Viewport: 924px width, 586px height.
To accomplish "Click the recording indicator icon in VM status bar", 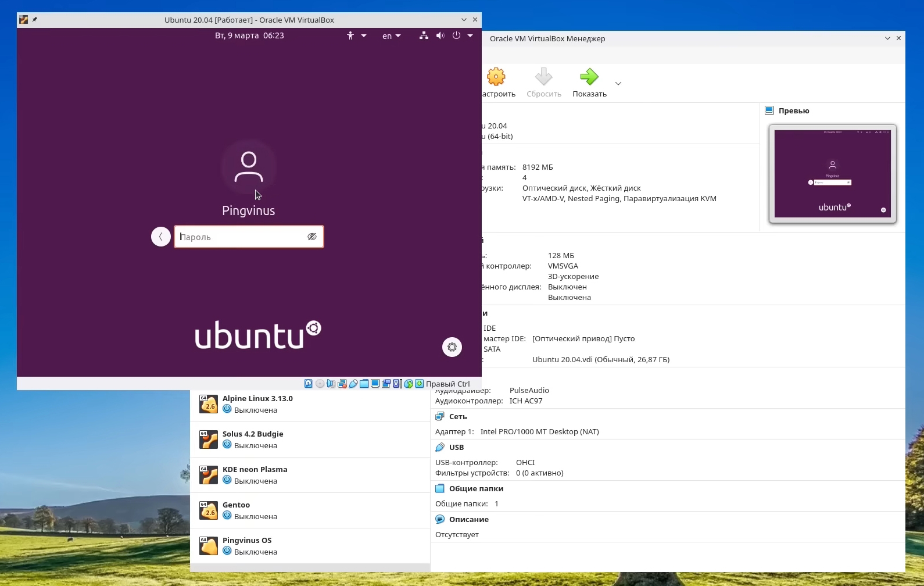I will coord(386,384).
